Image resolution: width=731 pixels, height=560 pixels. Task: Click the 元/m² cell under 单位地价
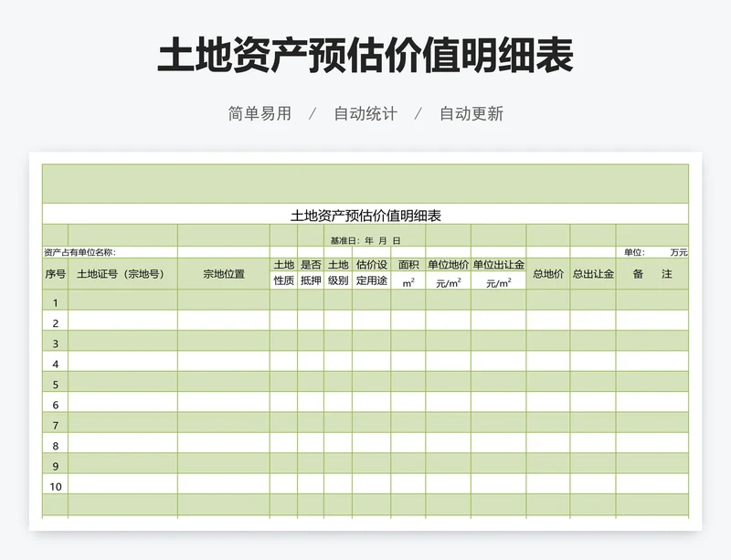[448, 282]
